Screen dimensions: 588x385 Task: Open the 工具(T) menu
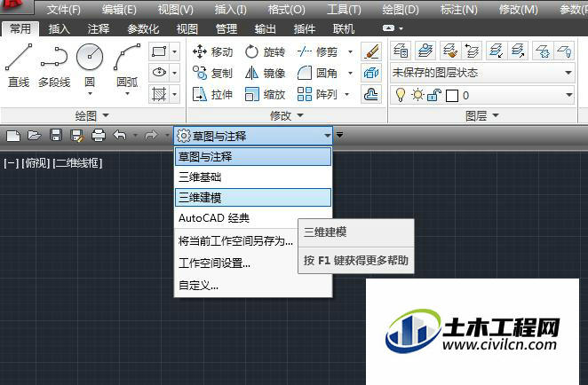(x=344, y=10)
